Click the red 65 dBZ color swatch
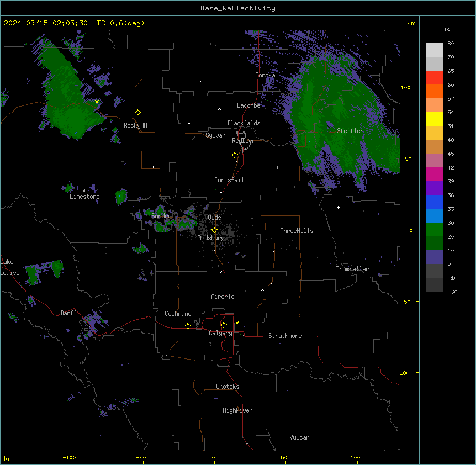The width and height of the screenshot is (476, 465). [x=434, y=78]
